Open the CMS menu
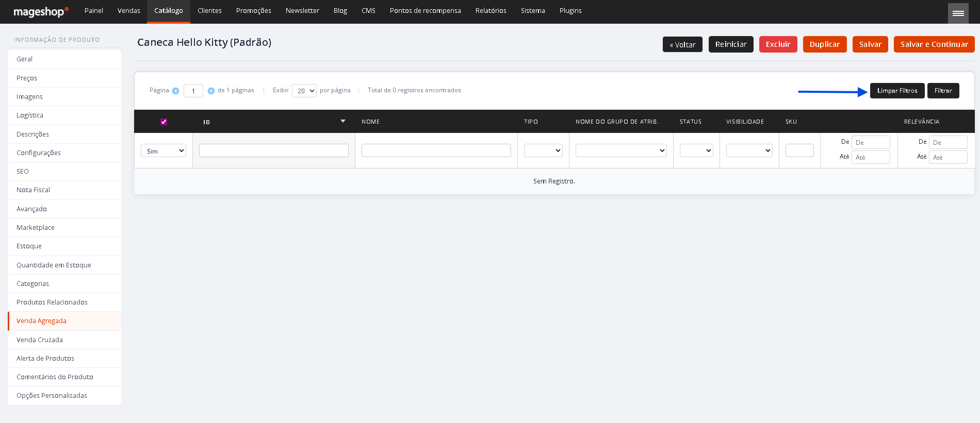The height and width of the screenshot is (423, 980). 368,11
